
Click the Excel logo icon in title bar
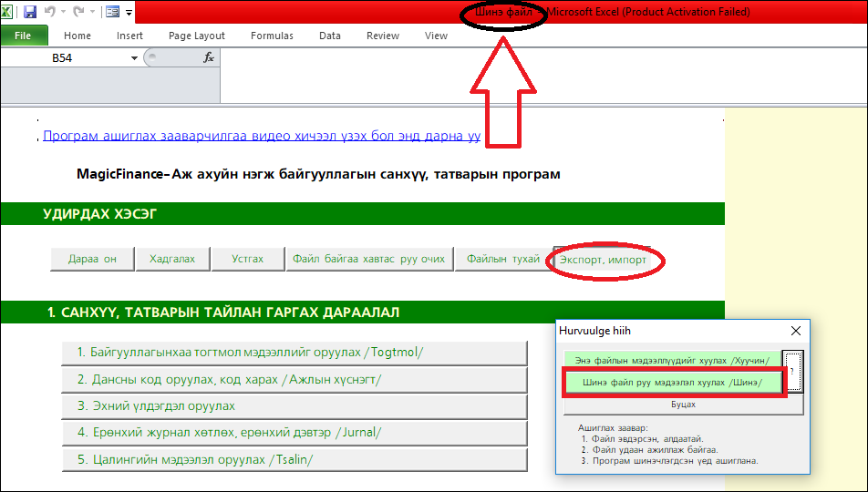coord(8,12)
